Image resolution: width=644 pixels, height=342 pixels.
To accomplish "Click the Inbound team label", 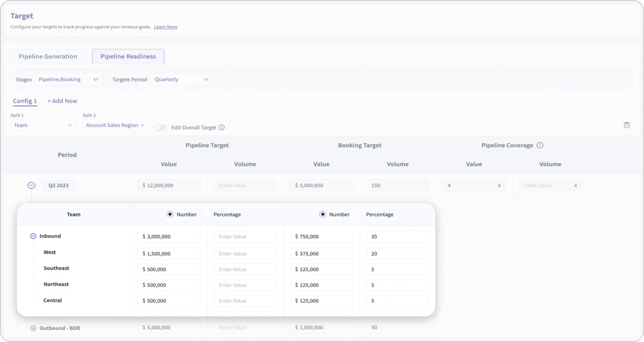I will pyautogui.click(x=50, y=236).
